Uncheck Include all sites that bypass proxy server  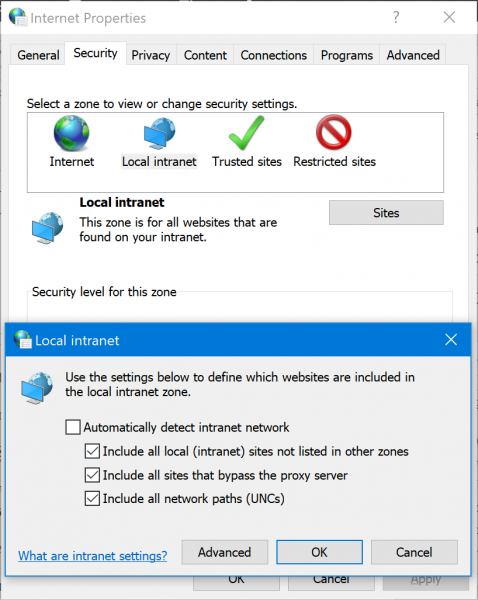[92, 475]
